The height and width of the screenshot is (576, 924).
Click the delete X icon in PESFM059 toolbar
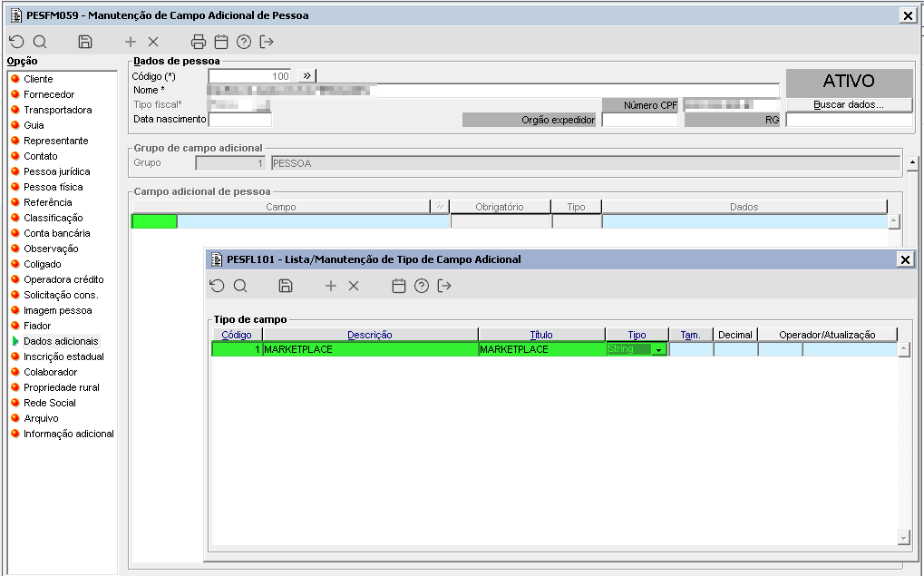tap(153, 41)
